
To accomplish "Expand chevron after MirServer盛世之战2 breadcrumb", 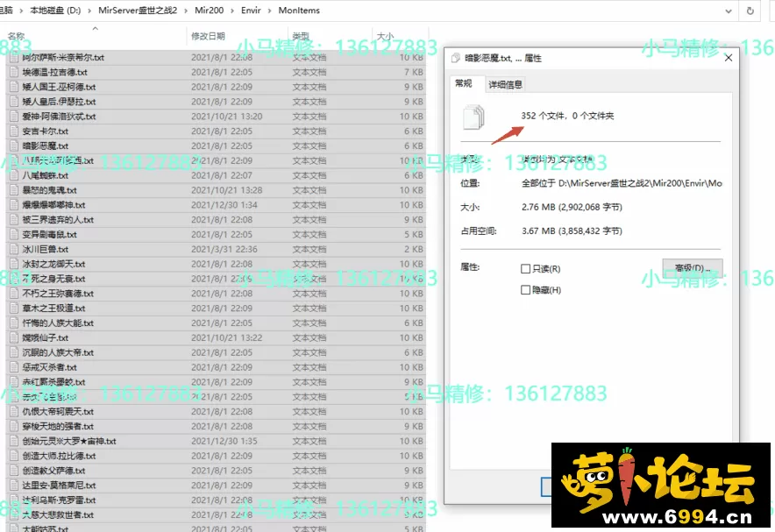I will [x=186, y=11].
